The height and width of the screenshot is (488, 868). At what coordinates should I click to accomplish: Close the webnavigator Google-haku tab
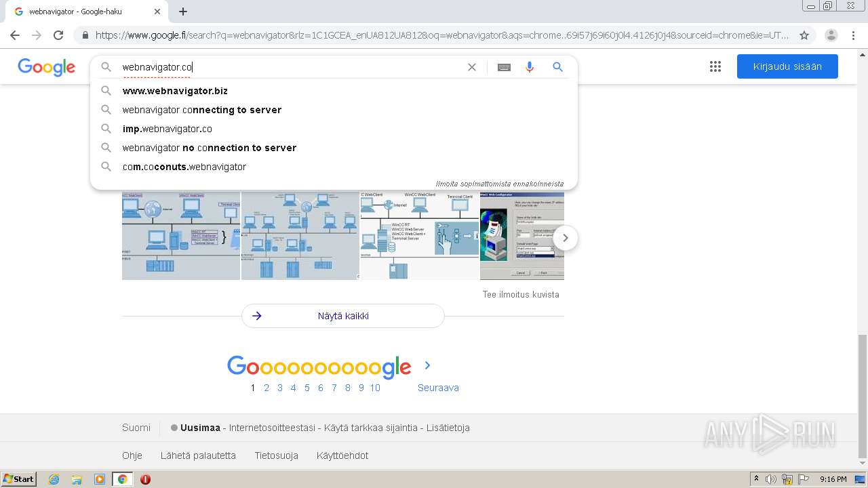pyautogui.click(x=157, y=12)
